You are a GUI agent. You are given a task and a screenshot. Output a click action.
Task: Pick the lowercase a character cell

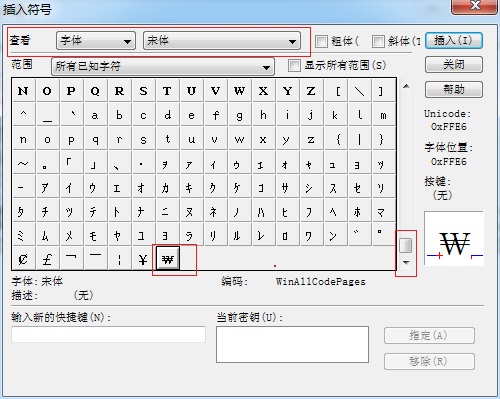95,115
